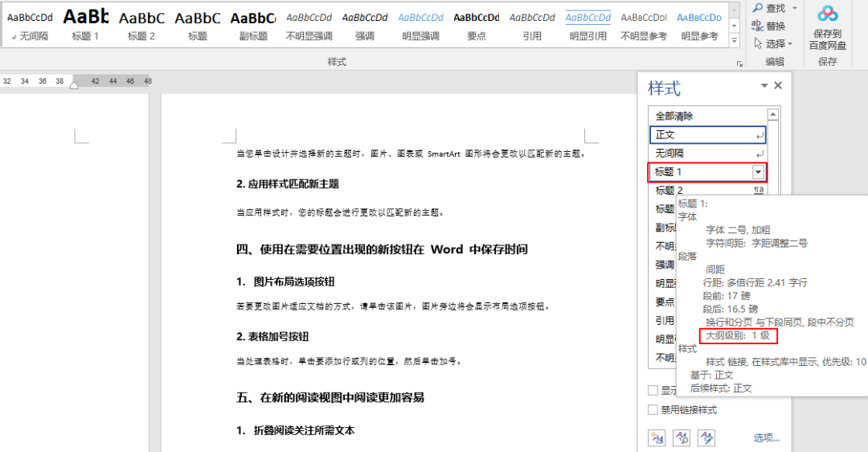Expand the style gallery with the More arrow
Screen dimensions: 868x452
coord(734,40)
